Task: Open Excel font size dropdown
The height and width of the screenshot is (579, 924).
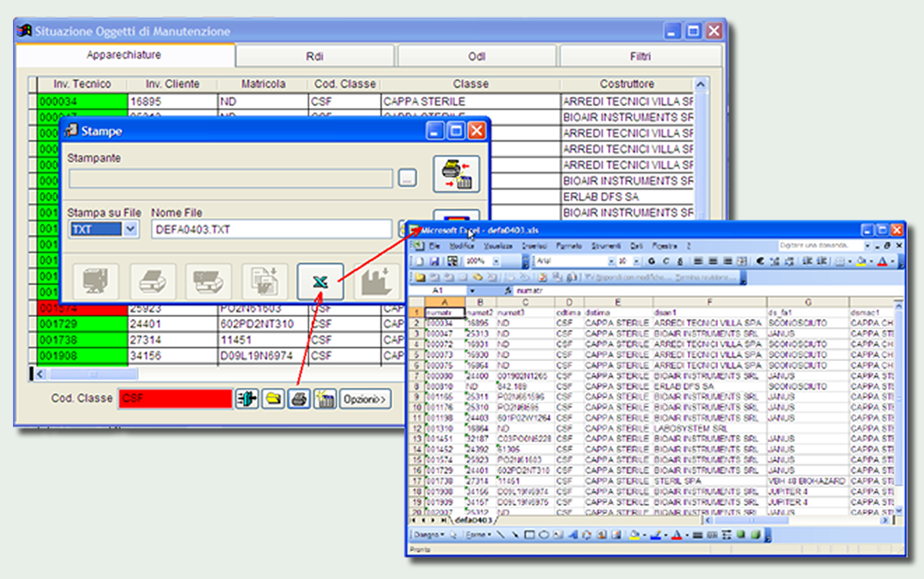Action: [x=636, y=261]
